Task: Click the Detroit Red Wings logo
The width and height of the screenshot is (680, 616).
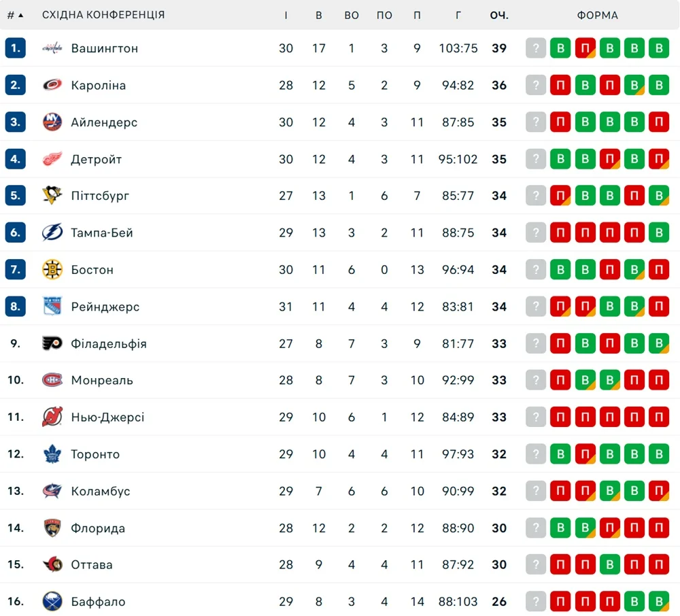Action: (52, 159)
